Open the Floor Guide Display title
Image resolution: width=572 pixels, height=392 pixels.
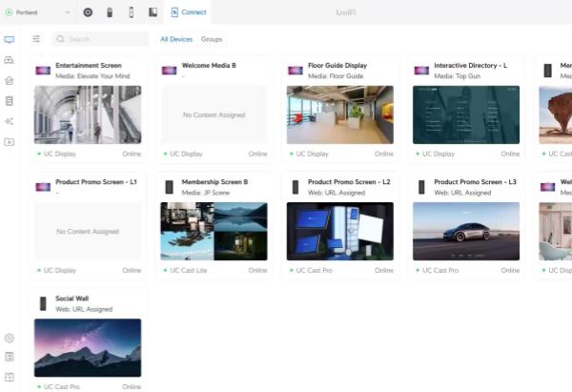click(x=337, y=65)
